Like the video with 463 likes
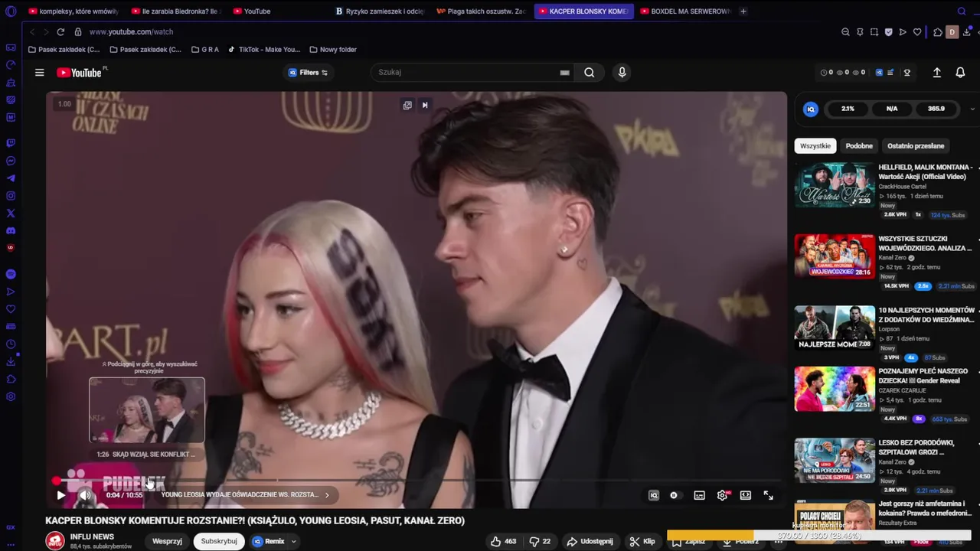980x551 pixels. tap(503, 541)
